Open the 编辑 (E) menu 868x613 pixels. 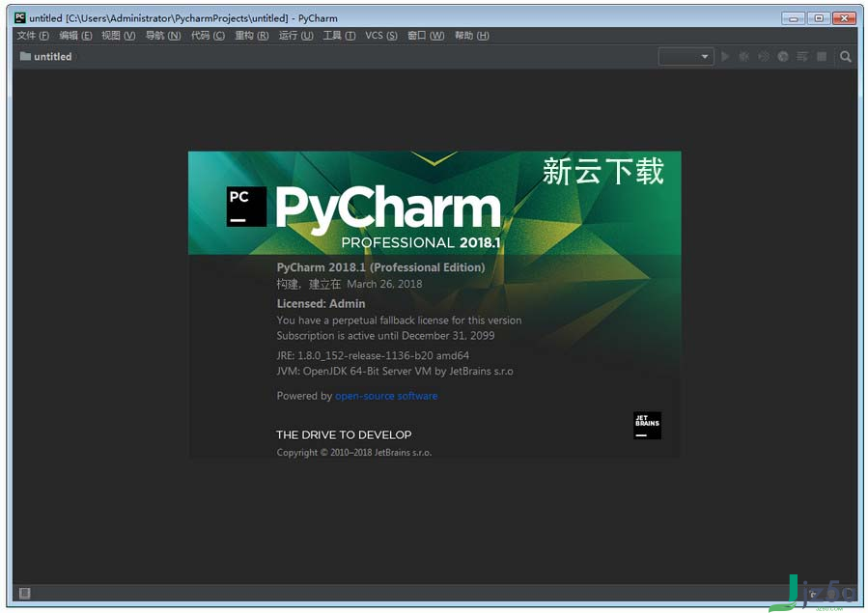pos(75,36)
